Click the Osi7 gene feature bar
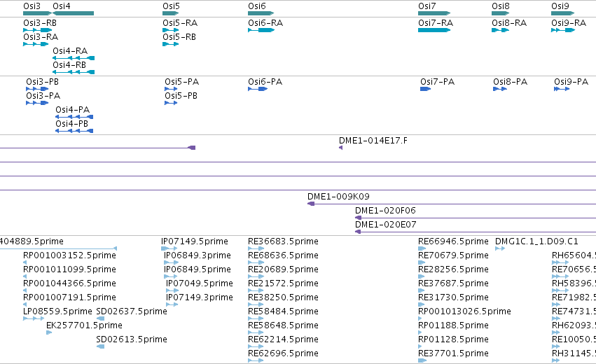Viewport: 596px width, 364px height. tap(434, 13)
